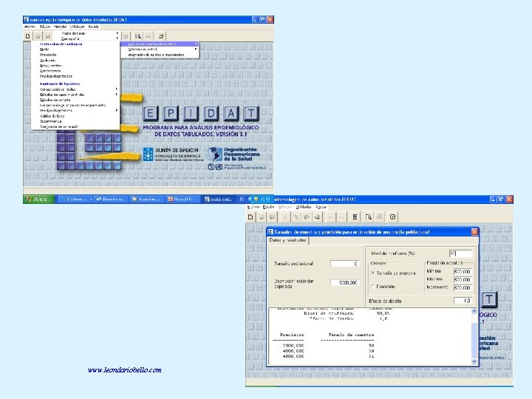Click the last toolbar icon in the dialog window

click(x=392, y=216)
